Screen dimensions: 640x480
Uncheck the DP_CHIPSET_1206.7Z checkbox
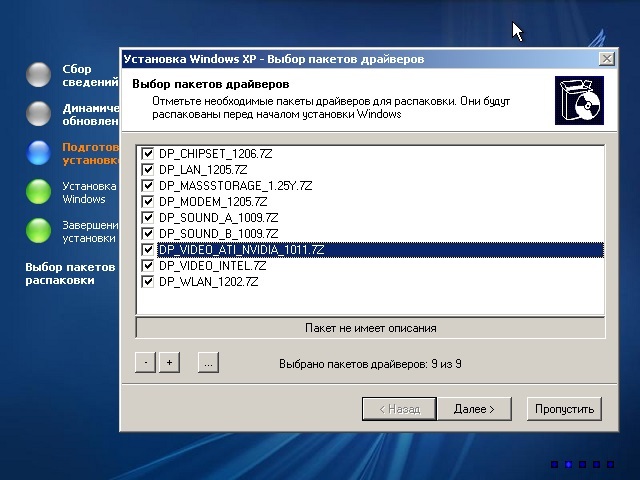click(x=147, y=153)
